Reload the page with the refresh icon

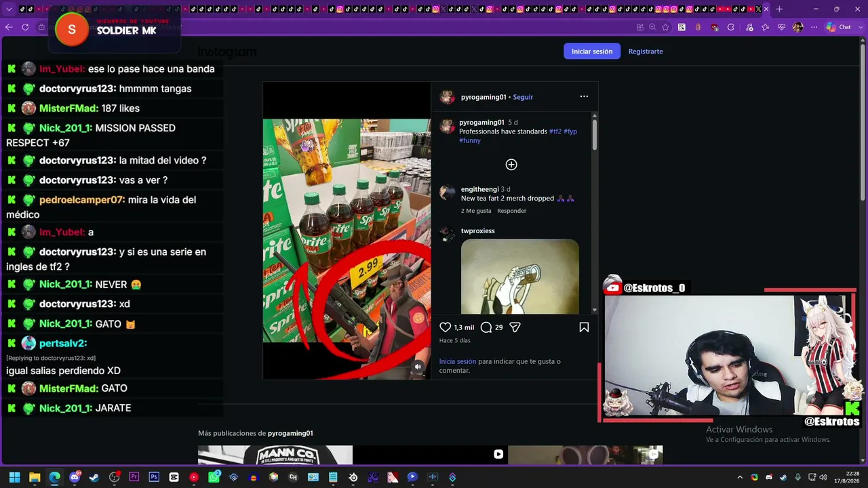(x=25, y=27)
